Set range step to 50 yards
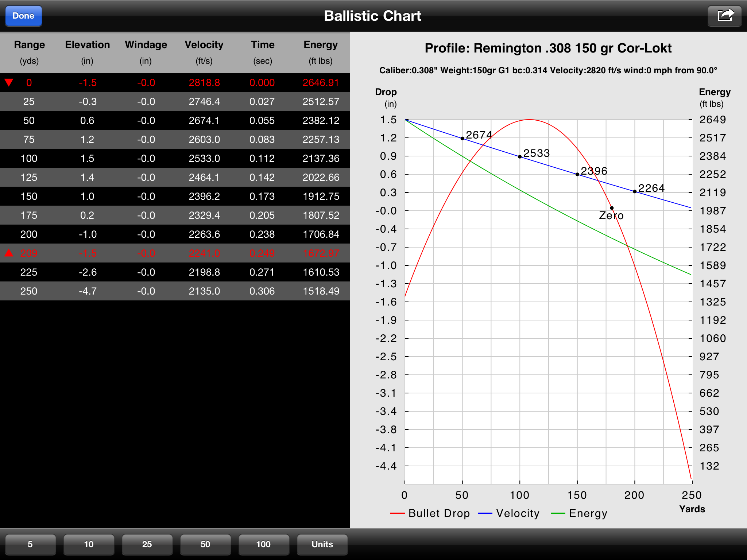The image size is (747, 560). pyautogui.click(x=205, y=544)
